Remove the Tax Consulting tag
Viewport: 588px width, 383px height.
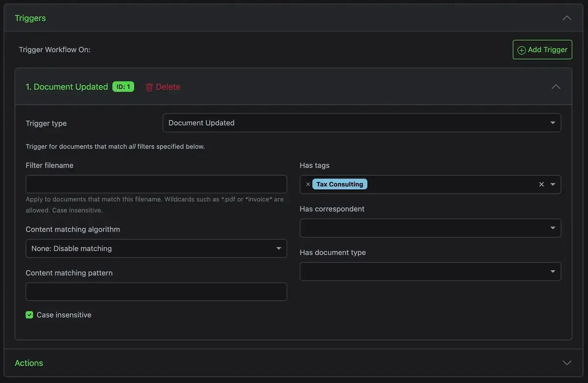[x=308, y=184]
